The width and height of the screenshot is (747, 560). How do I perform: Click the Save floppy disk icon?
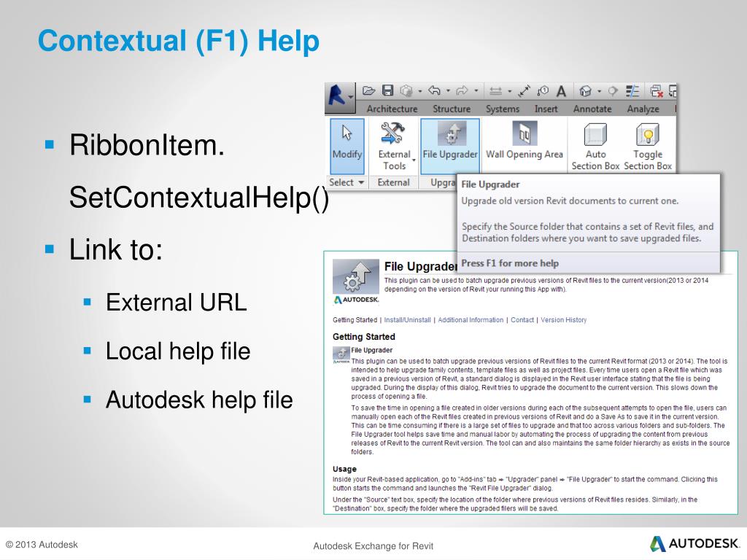tap(388, 90)
